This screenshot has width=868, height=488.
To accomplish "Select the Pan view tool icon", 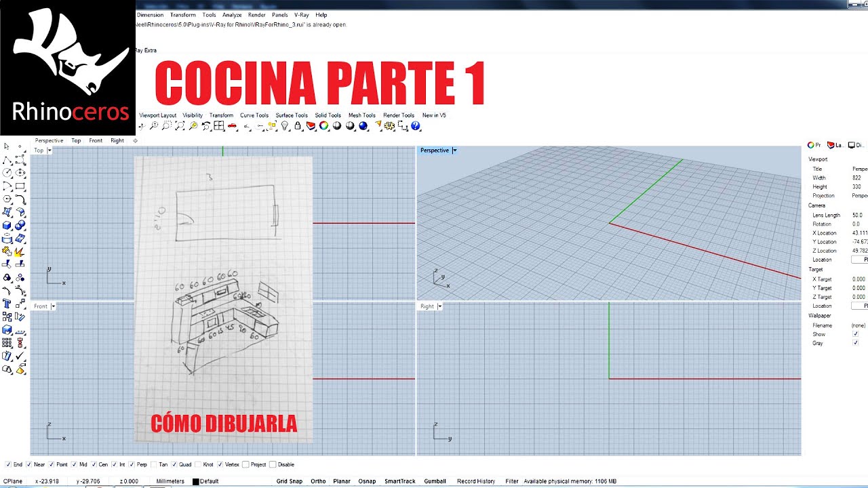I will coord(142,126).
